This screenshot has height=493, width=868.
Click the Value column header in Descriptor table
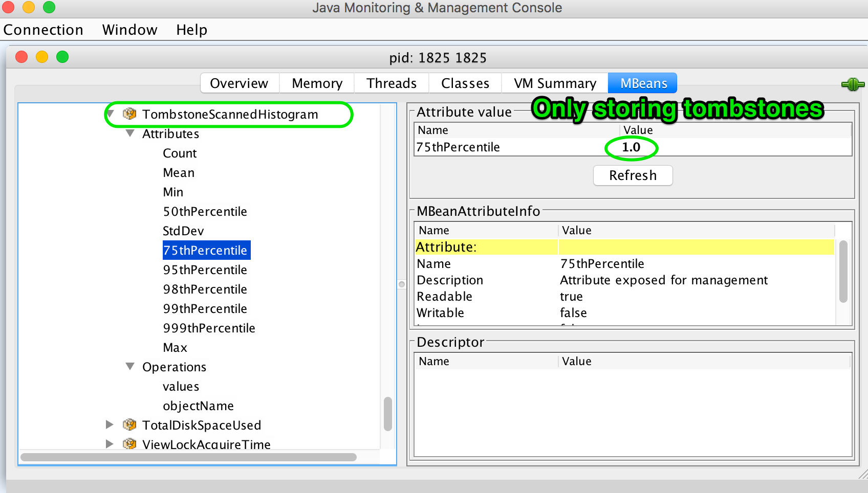[704, 361]
